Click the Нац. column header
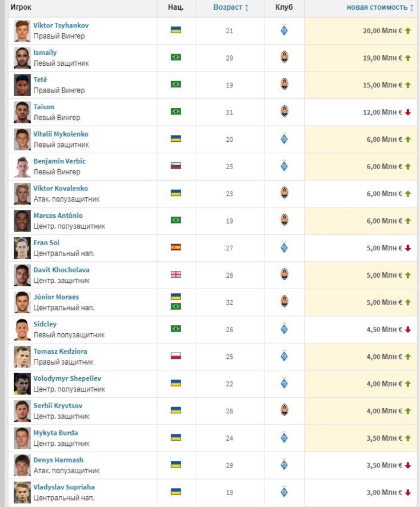The width and height of the screenshot is (420, 507). point(176,7)
